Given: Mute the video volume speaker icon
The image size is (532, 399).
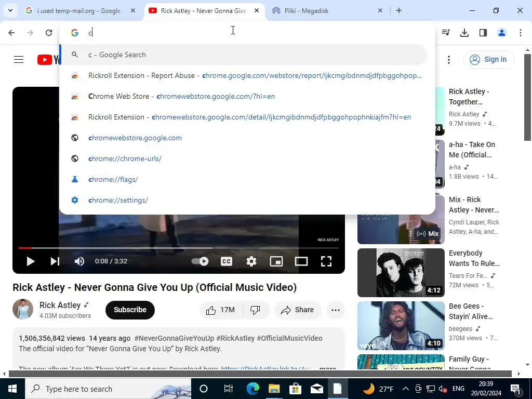Looking at the screenshot, I should pos(79,261).
